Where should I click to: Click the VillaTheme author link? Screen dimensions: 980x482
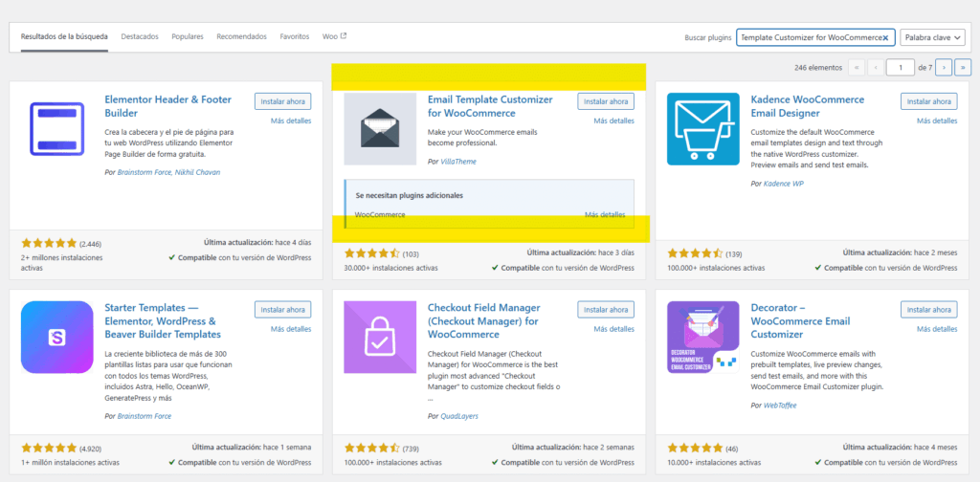click(458, 161)
